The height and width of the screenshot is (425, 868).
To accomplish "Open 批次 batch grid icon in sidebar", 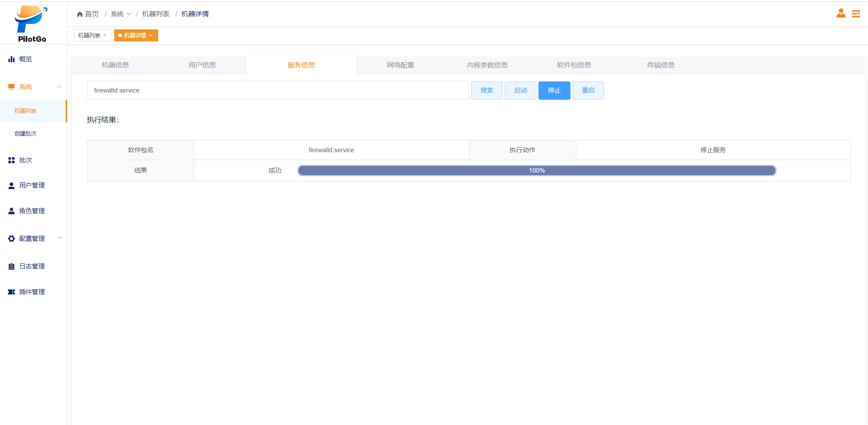I will pos(12,160).
